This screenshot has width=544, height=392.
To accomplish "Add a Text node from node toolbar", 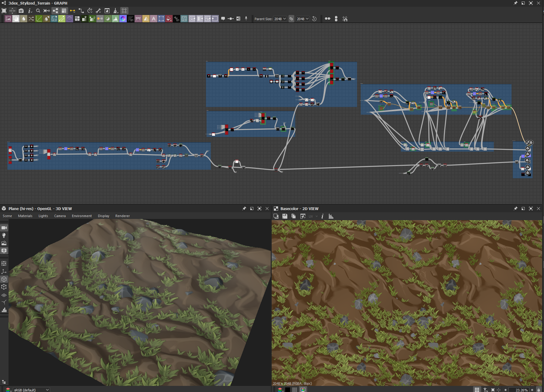I will (x=154, y=19).
